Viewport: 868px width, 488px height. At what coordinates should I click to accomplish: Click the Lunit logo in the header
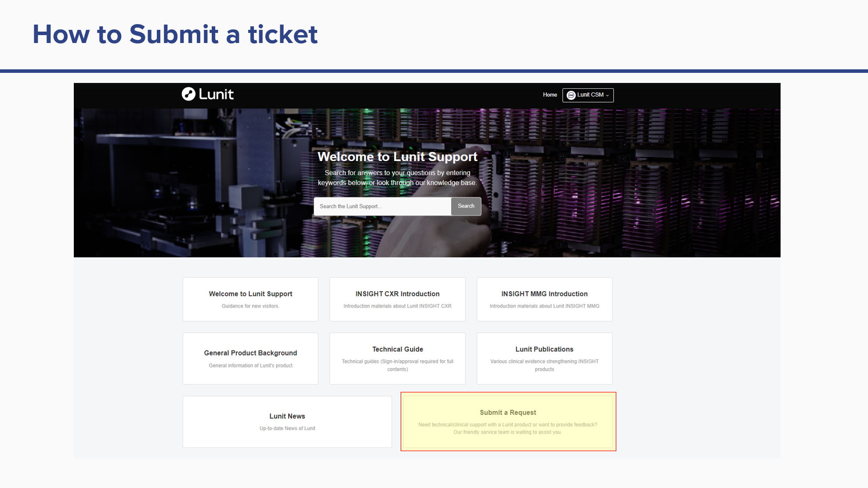[x=208, y=94]
